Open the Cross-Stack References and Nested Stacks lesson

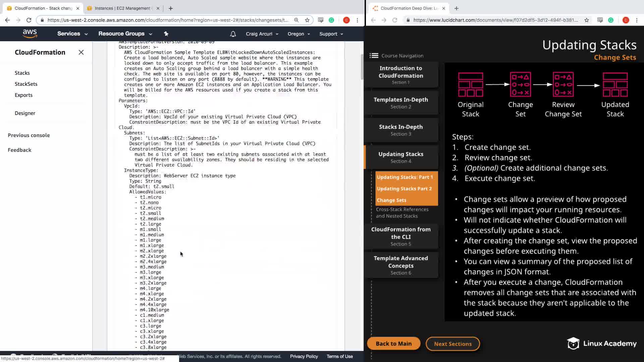402,213
